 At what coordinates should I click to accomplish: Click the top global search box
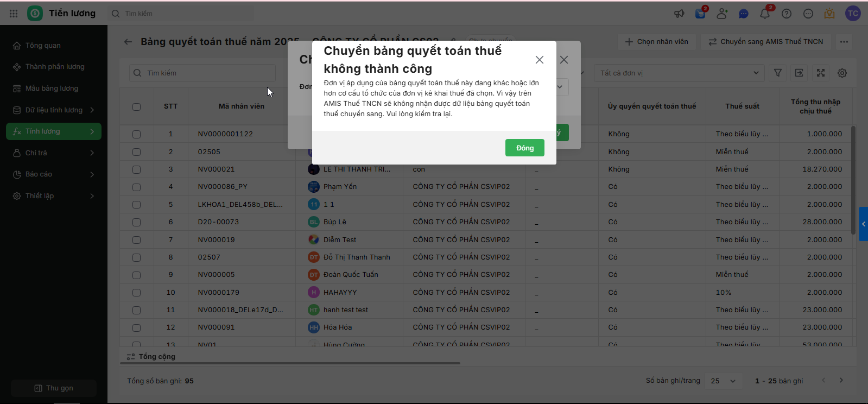pos(182,14)
